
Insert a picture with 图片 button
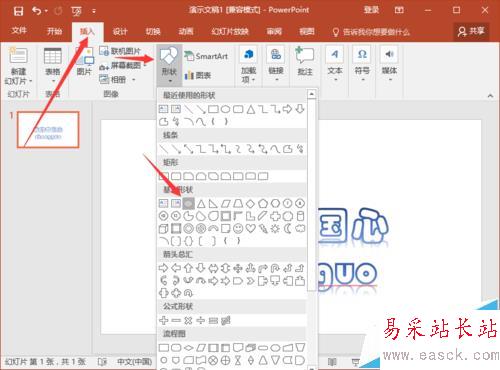click(84, 62)
